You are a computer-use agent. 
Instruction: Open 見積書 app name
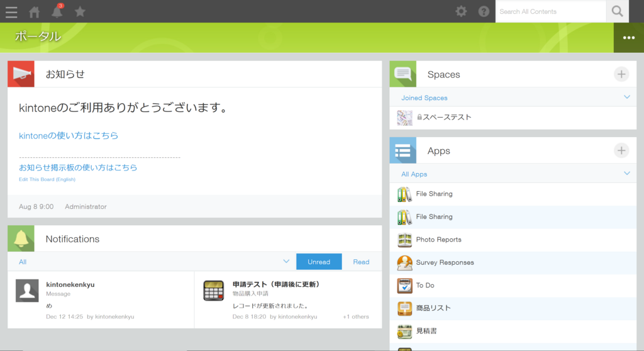tap(426, 331)
